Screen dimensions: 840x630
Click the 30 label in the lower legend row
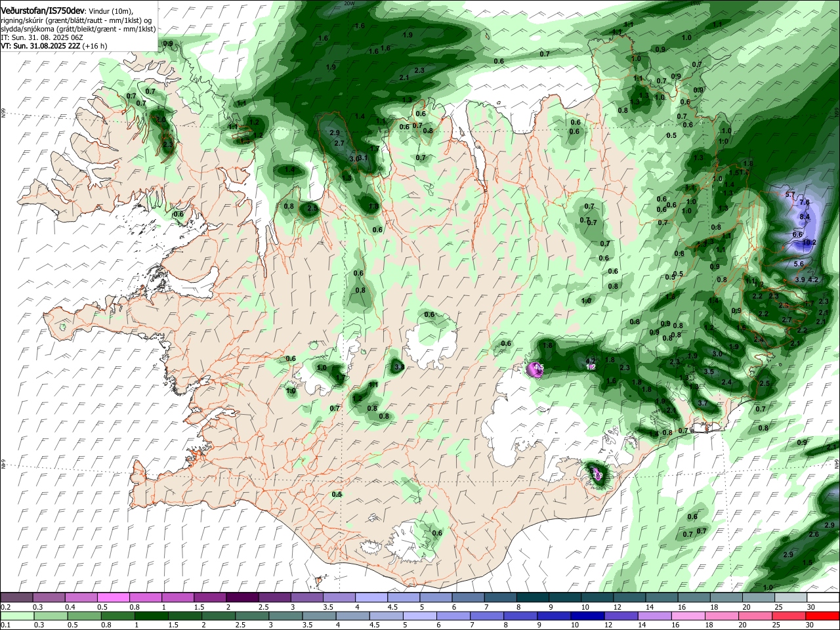(811, 625)
